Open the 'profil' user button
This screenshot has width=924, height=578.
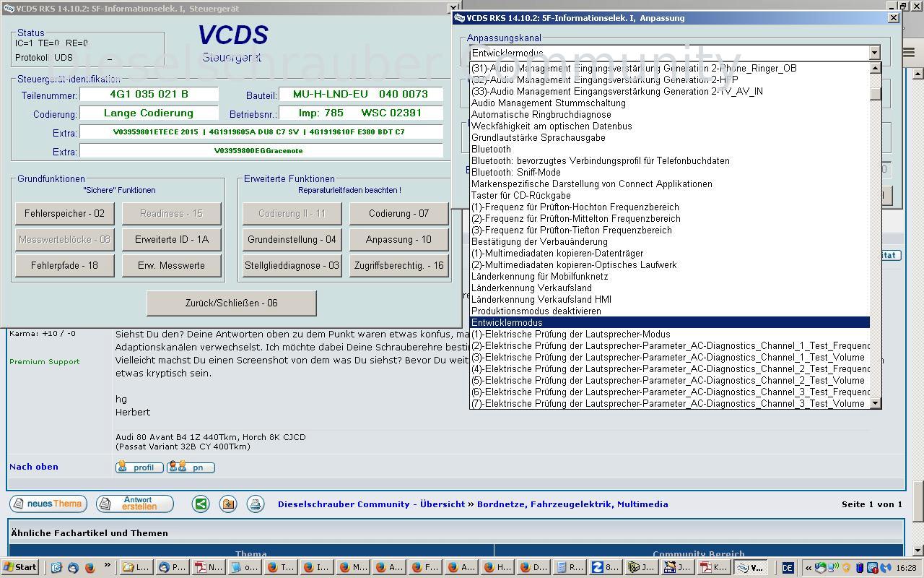pos(139,467)
